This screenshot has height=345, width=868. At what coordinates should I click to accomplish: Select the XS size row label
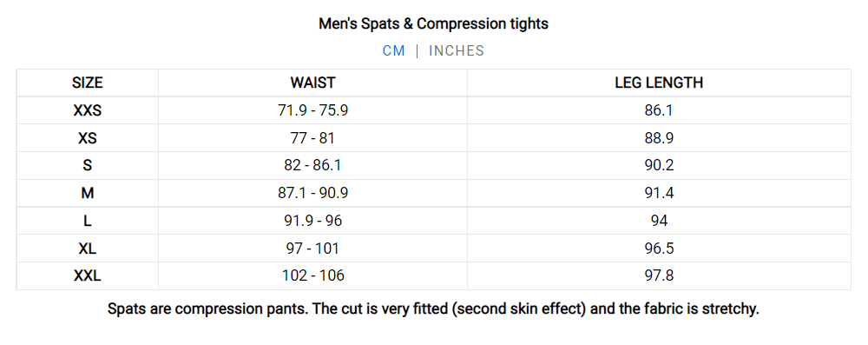pos(88,138)
